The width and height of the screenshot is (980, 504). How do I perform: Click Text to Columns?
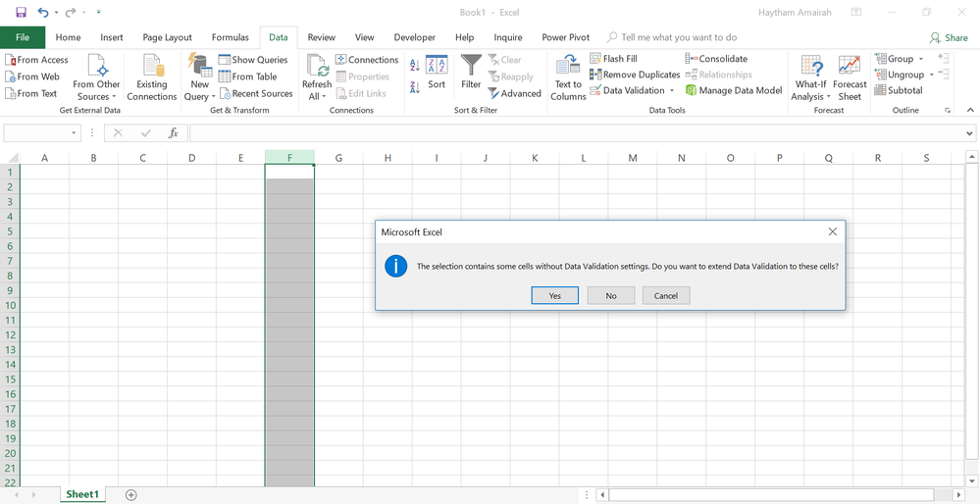[568, 77]
